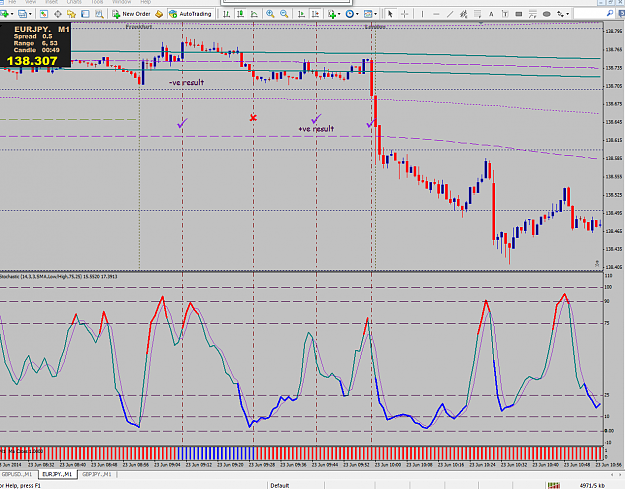The image size is (625, 489).
Task: Open a new chart with the green plus icon
Action: coord(5,14)
